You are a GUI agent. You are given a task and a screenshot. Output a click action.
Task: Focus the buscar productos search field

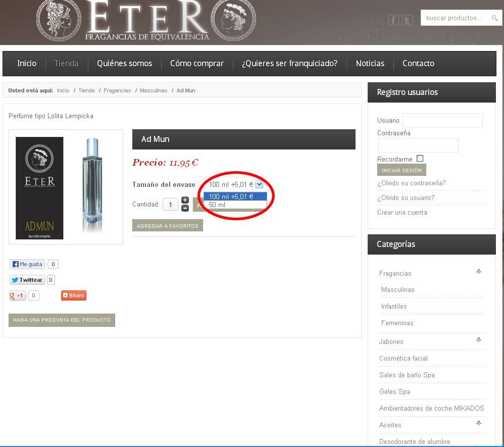point(455,18)
